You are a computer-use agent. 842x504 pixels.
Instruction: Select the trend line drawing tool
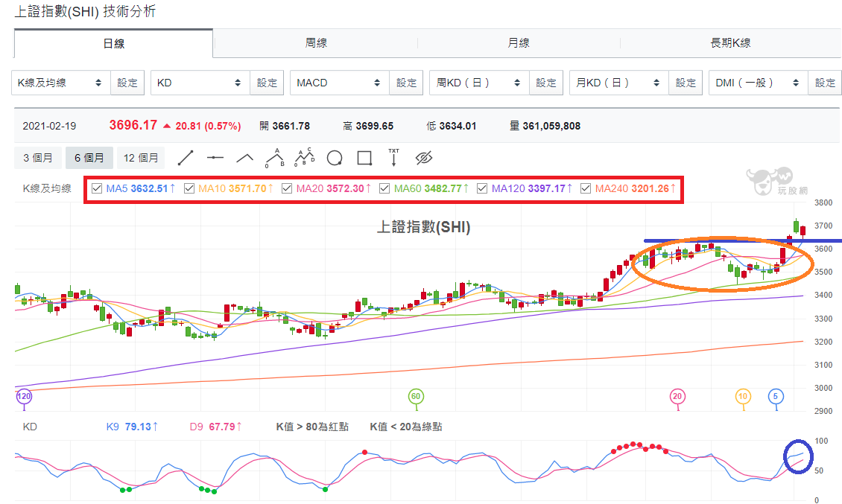pyautogui.click(x=186, y=158)
